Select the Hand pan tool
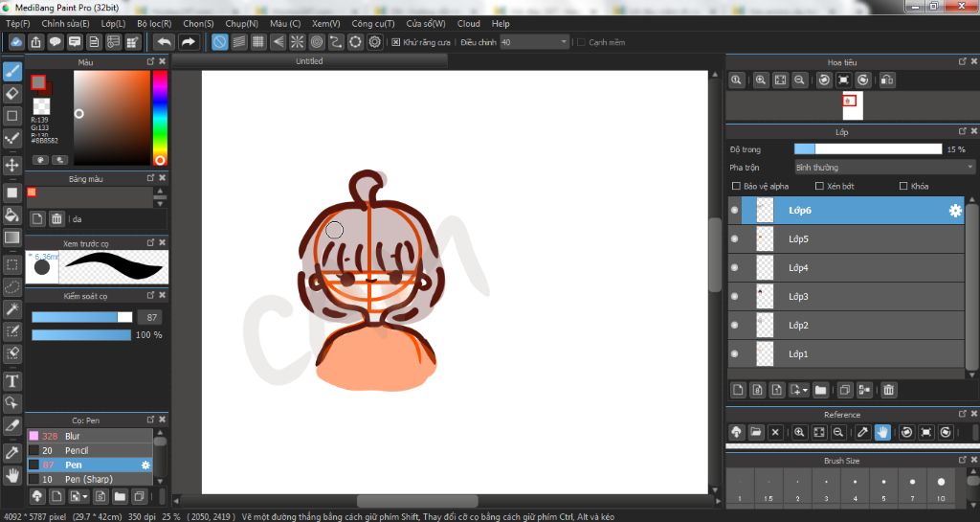The image size is (980, 522). (x=11, y=475)
